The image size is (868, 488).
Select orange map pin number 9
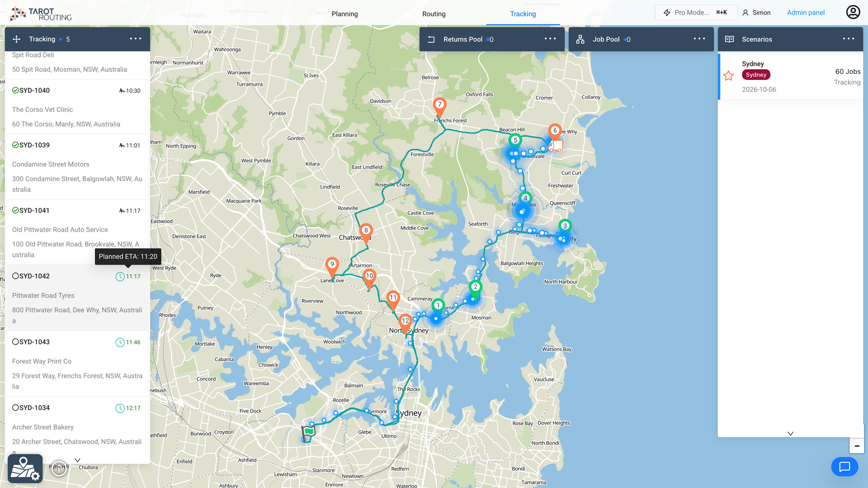pyautogui.click(x=332, y=267)
